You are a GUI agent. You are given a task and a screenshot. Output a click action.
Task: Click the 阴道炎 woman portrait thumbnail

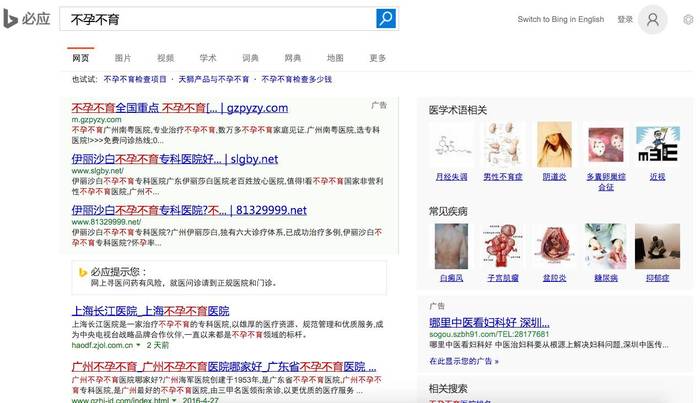tap(554, 144)
